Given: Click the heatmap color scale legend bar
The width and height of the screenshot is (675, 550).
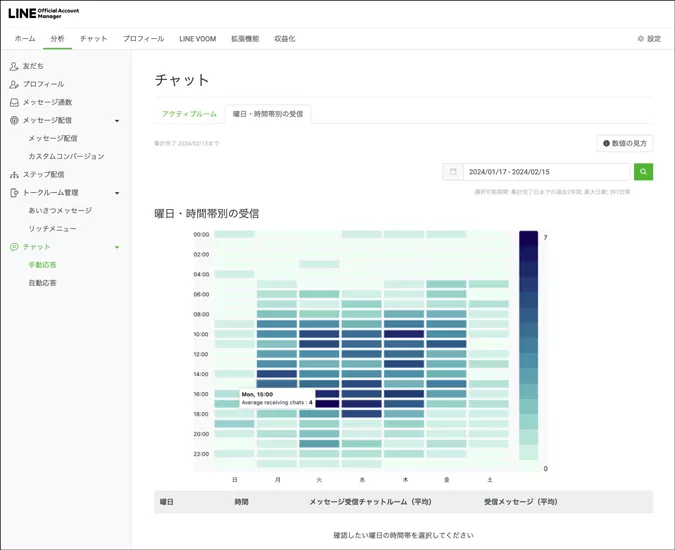Looking at the screenshot, I should click(528, 346).
